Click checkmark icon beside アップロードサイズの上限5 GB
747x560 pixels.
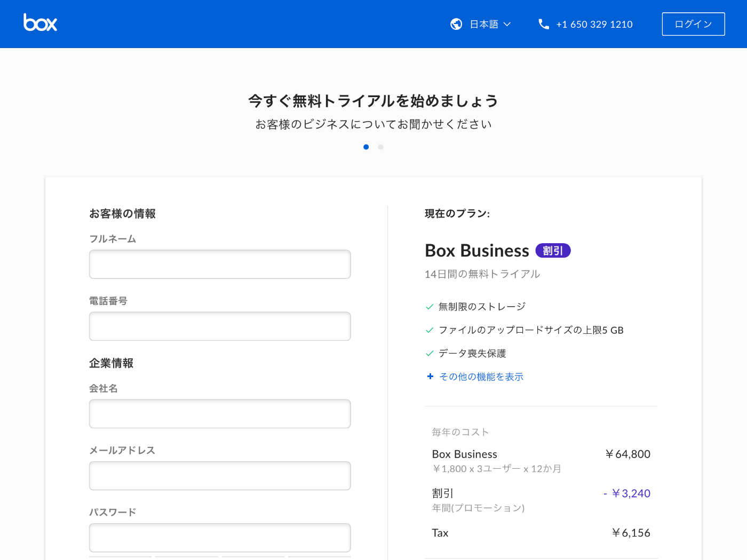[x=430, y=330]
